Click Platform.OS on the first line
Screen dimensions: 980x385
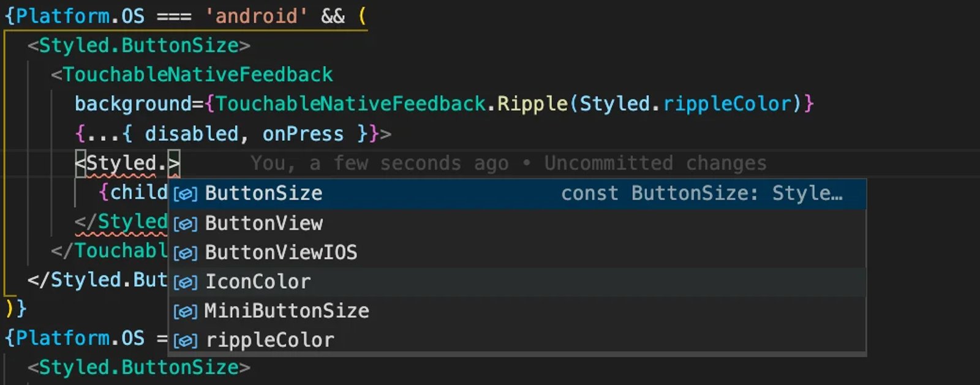click(x=80, y=15)
